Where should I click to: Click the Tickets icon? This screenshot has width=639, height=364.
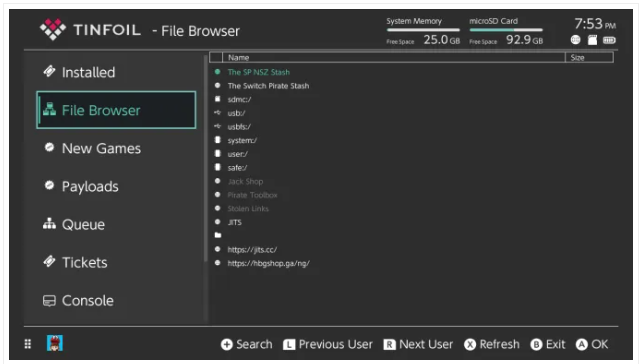point(49,261)
